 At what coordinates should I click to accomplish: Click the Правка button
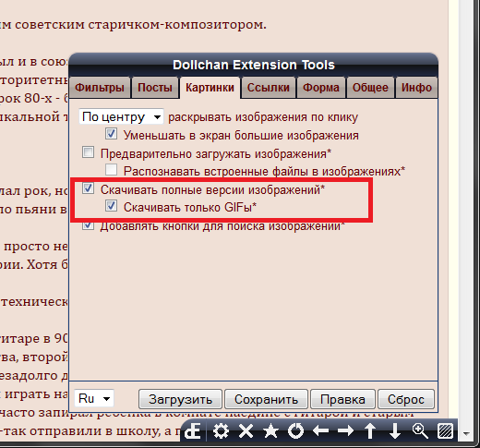tap(342, 399)
